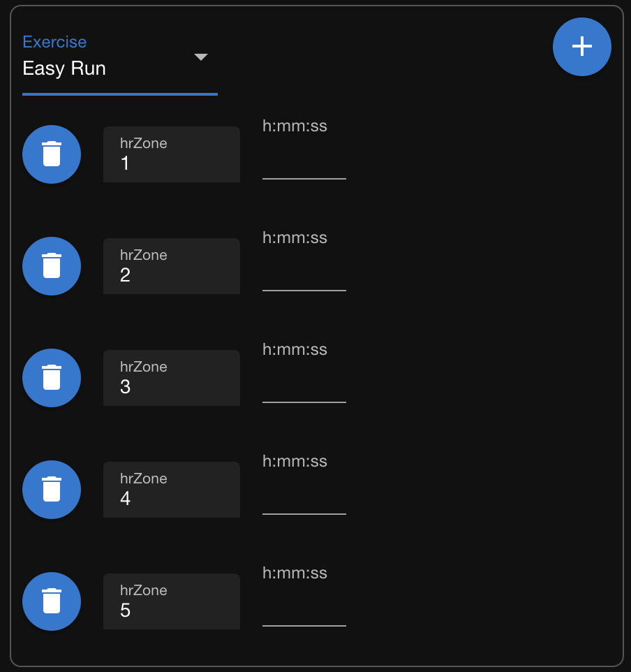Focus the hrZone field showing 3
The width and height of the screenshot is (631, 672).
point(171,379)
